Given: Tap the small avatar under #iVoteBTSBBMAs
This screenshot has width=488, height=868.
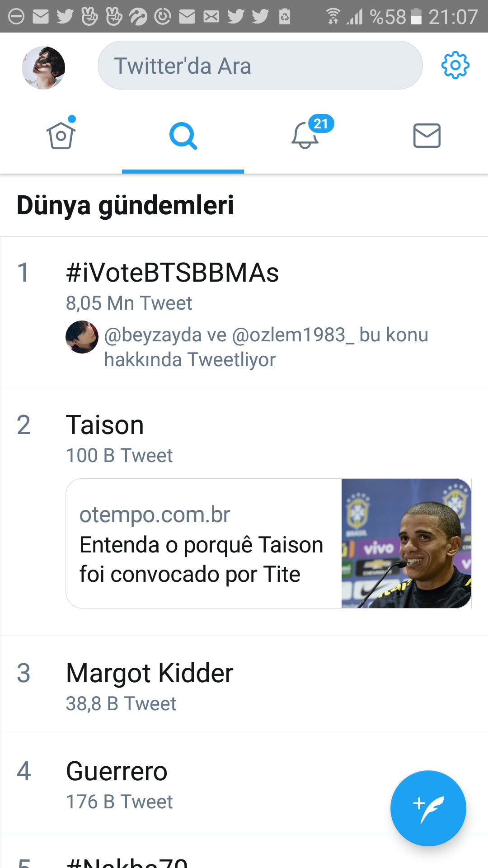Looking at the screenshot, I should 82,337.
